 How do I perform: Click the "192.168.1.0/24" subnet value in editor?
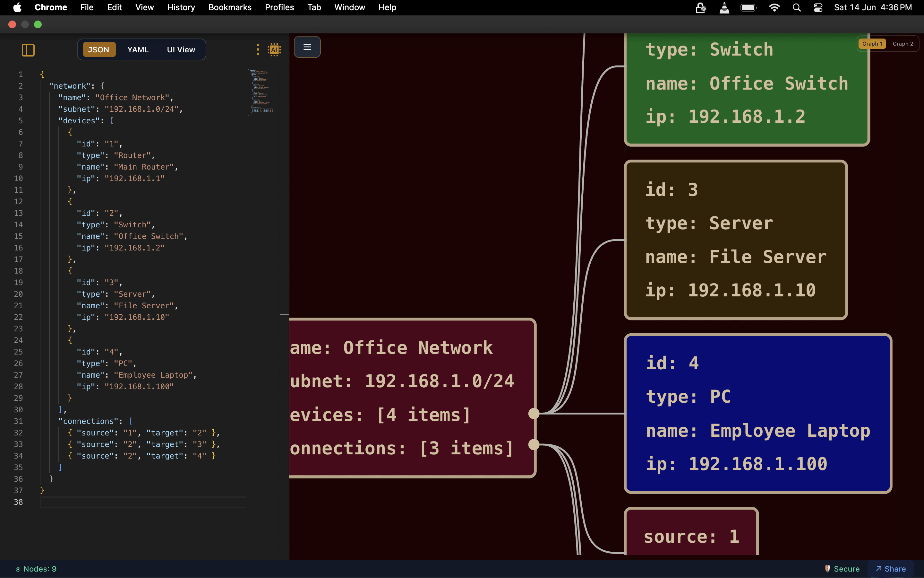click(142, 109)
